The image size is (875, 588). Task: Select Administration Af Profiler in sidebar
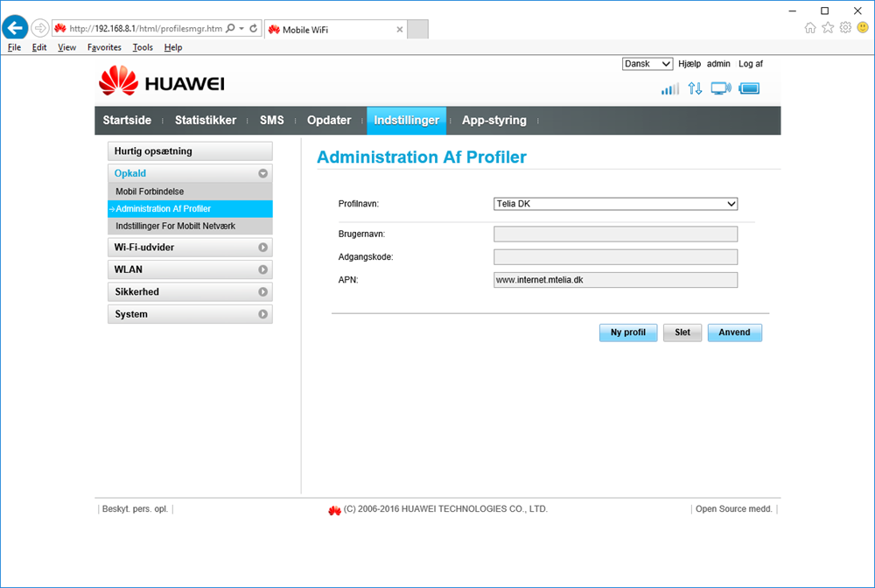pos(190,208)
